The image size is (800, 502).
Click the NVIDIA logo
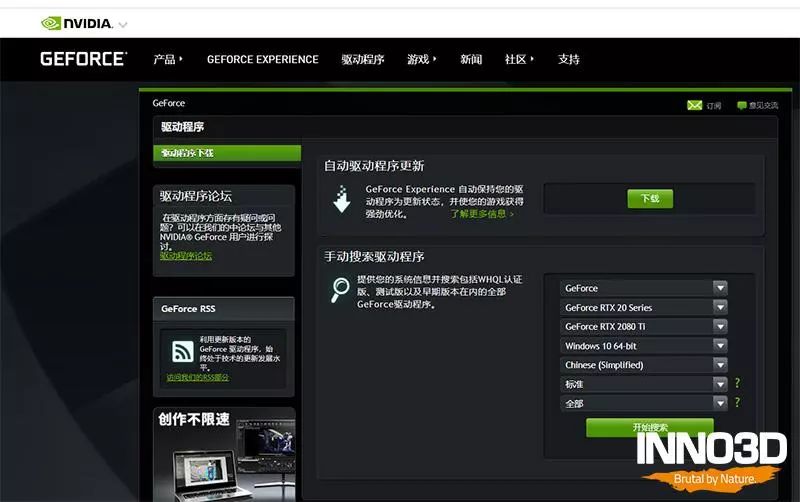pos(77,23)
